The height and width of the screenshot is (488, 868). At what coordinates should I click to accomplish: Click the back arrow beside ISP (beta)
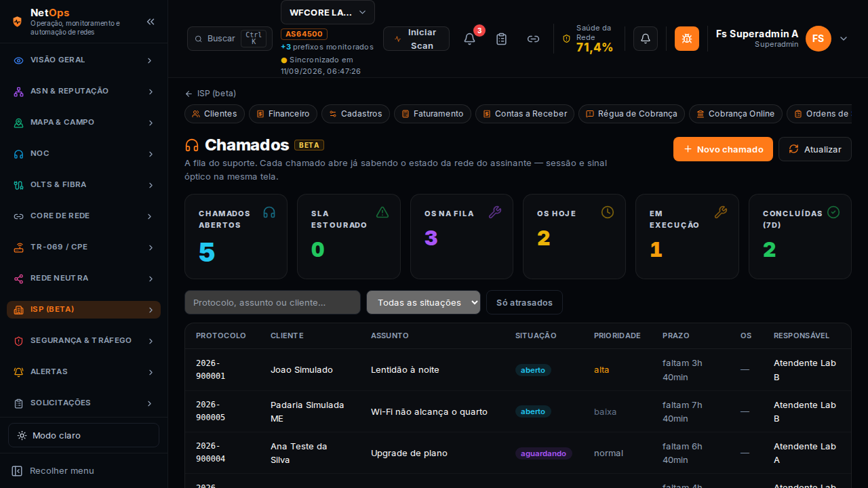pyautogui.click(x=189, y=94)
